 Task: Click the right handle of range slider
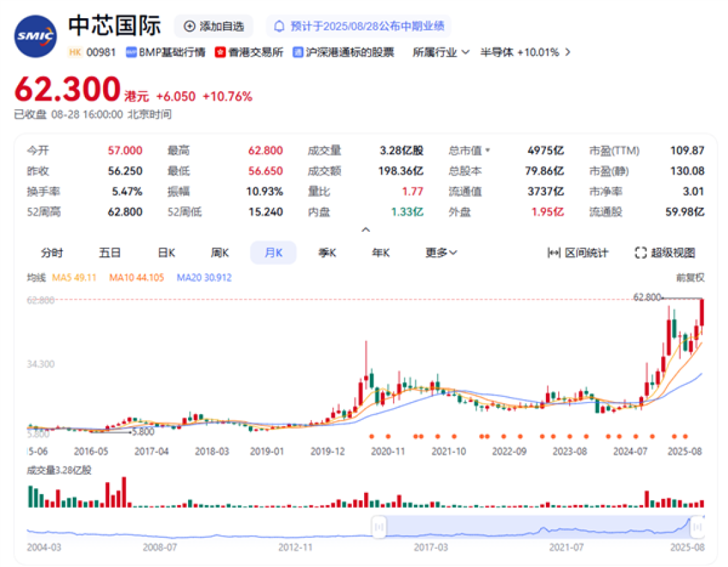click(x=697, y=527)
